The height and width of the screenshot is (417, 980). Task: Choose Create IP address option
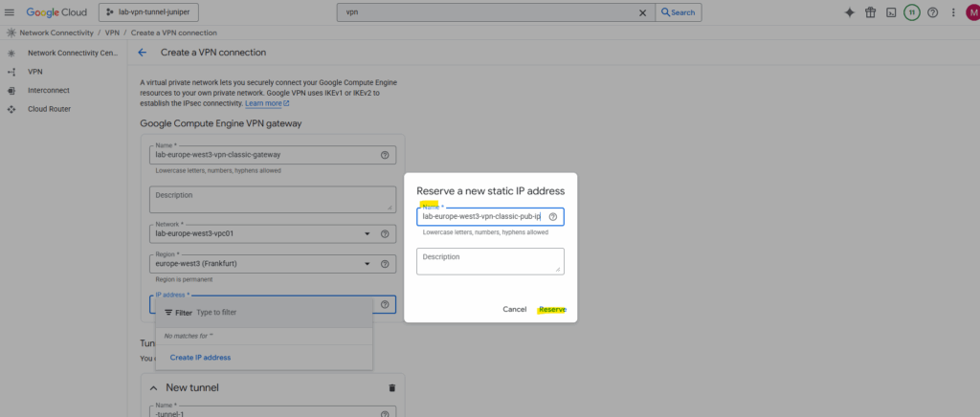click(x=201, y=357)
